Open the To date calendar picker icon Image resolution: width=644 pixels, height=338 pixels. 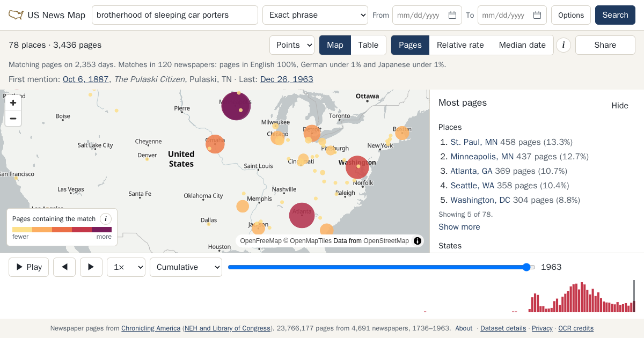[537, 15]
